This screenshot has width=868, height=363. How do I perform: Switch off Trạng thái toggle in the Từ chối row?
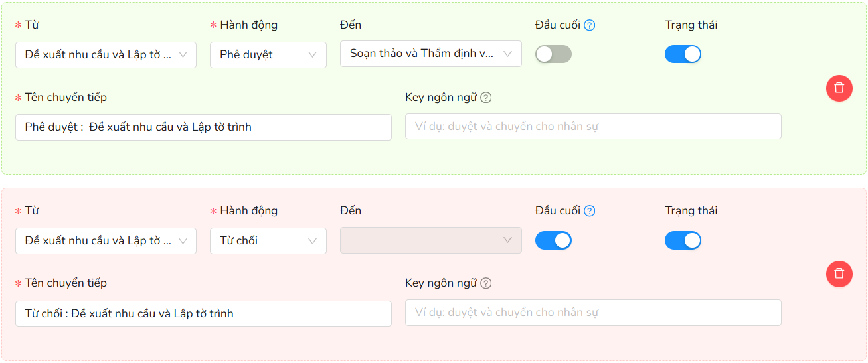[683, 240]
